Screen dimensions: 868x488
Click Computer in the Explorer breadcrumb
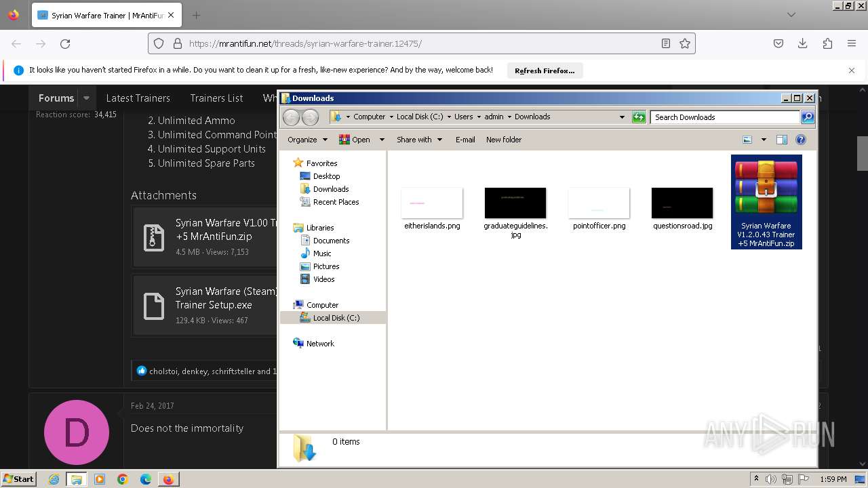369,117
